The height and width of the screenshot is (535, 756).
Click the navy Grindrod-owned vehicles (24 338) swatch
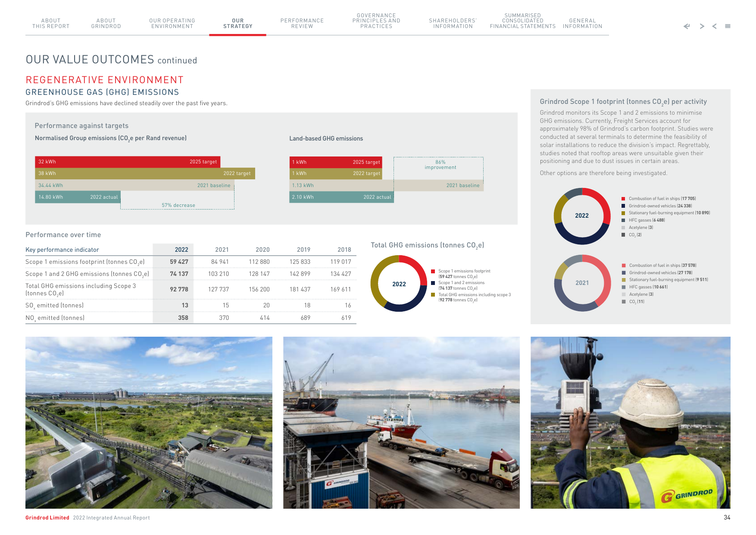tap(623, 206)
